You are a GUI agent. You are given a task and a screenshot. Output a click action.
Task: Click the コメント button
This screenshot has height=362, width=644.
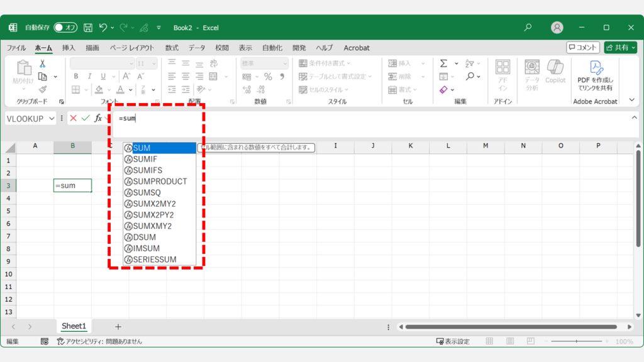(582, 48)
